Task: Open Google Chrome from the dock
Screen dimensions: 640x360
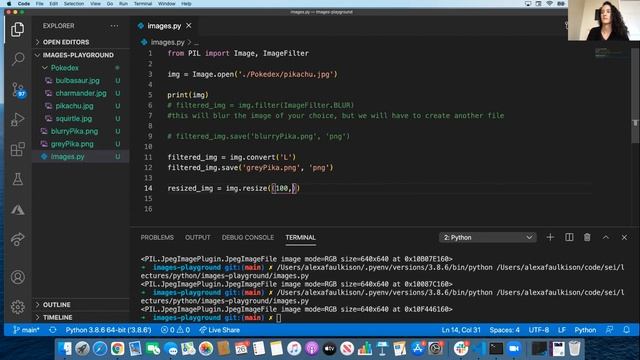Action: (118, 348)
